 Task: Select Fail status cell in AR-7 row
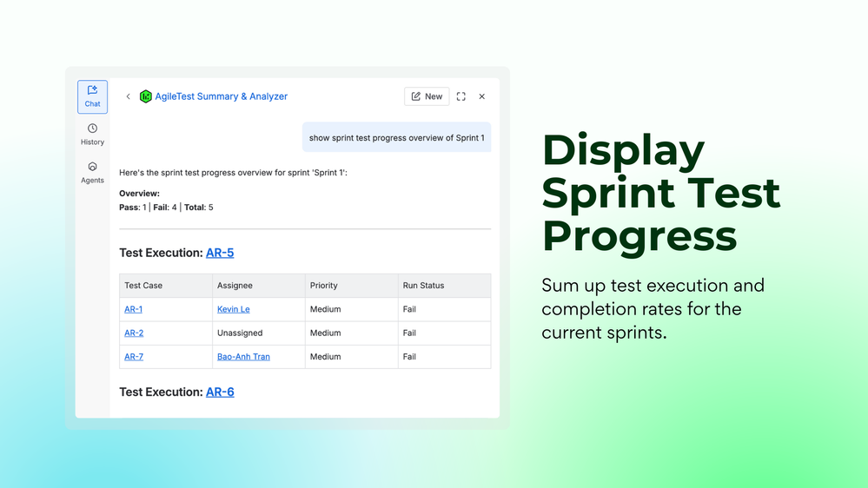pos(445,357)
